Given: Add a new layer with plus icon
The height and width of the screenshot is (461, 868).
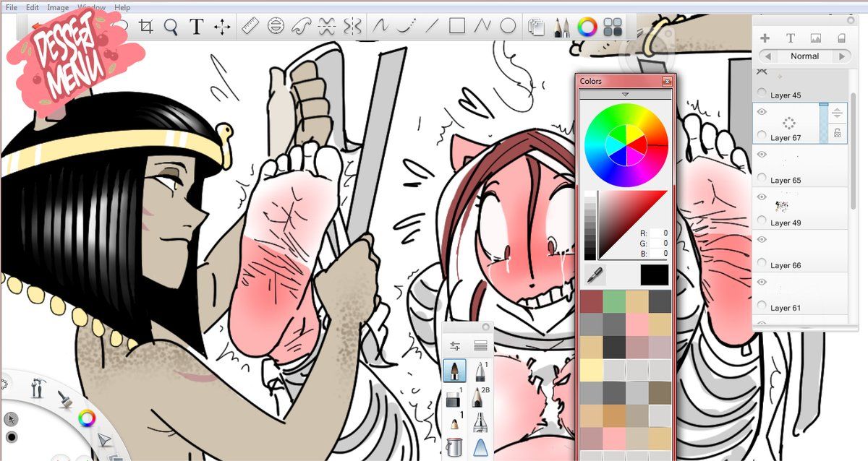Looking at the screenshot, I should [765, 38].
